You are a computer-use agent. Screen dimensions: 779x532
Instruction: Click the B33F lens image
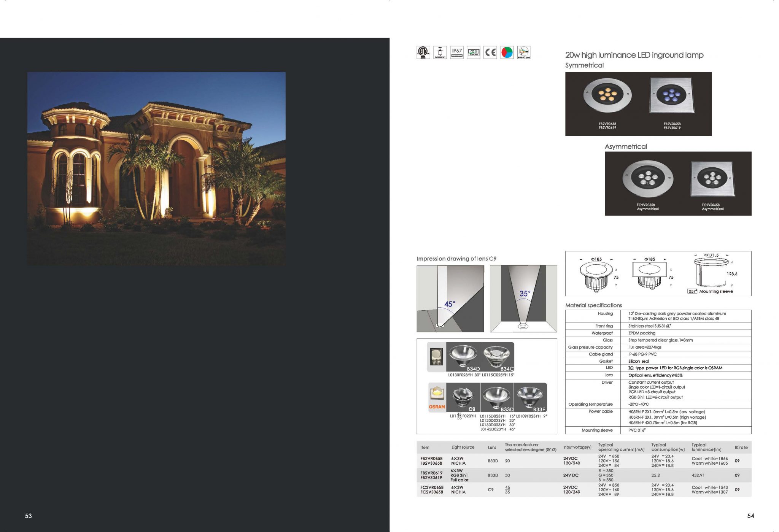[x=530, y=398]
